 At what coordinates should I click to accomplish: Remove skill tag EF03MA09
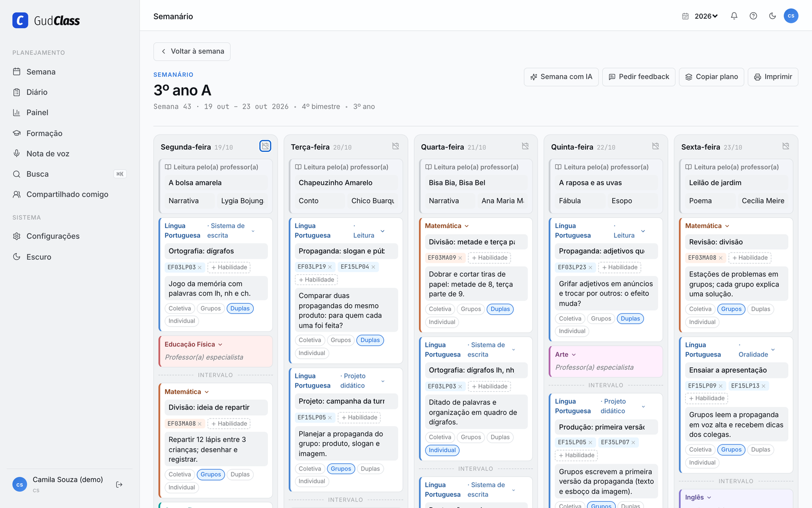coord(460,258)
